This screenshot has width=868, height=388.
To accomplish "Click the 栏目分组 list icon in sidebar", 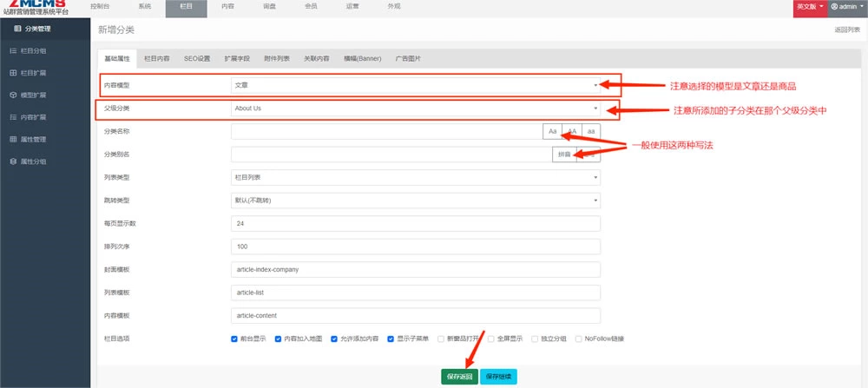I will pos(13,50).
